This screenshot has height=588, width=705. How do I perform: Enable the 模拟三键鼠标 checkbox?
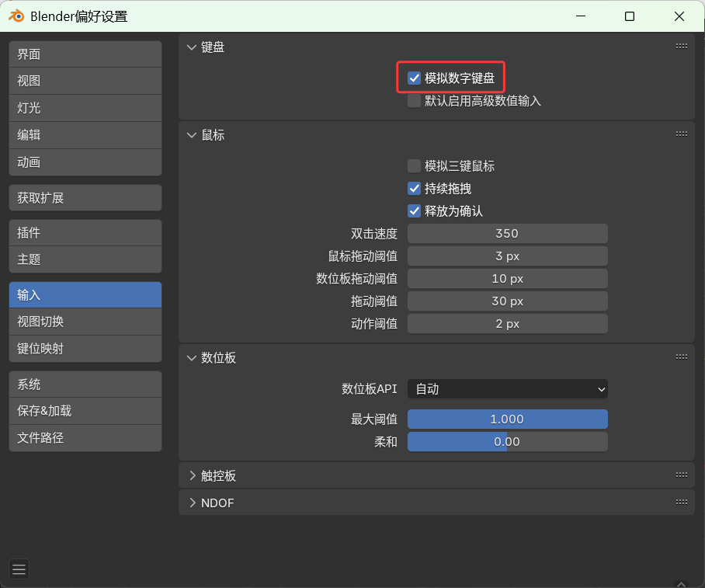tap(415, 166)
